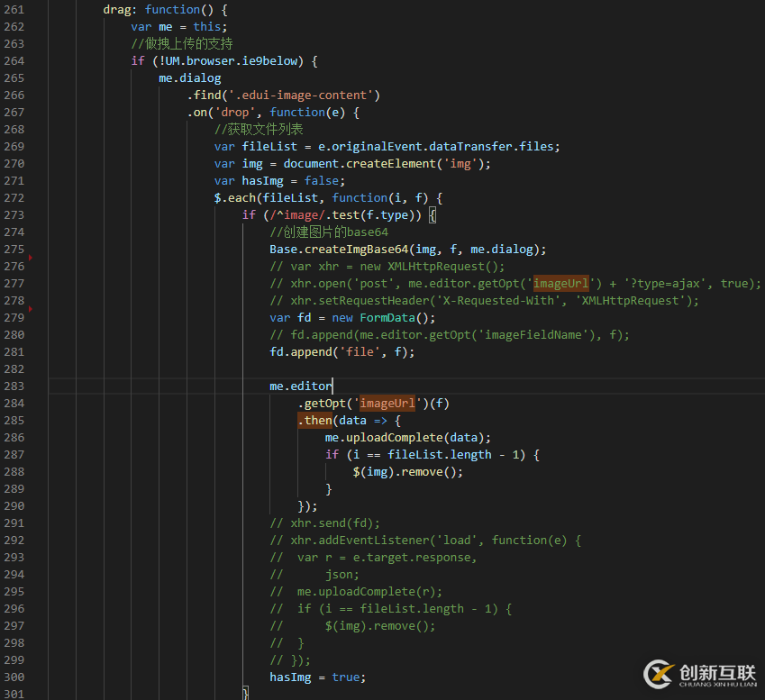Click $(img).remove() on line 288
The height and width of the screenshot is (700, 765).
[x=407, y=472]
